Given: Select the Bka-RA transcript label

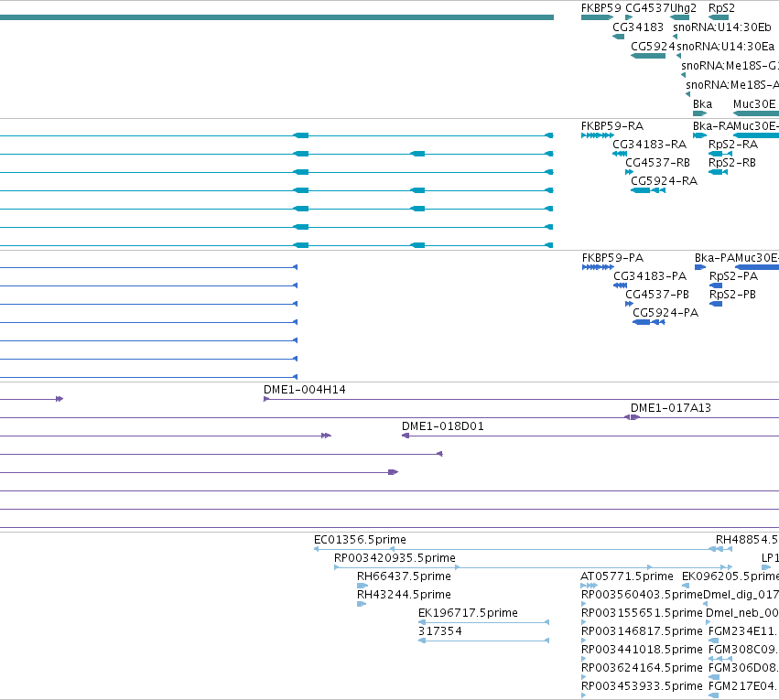Looking at the screenshot, I should (713, 126).
